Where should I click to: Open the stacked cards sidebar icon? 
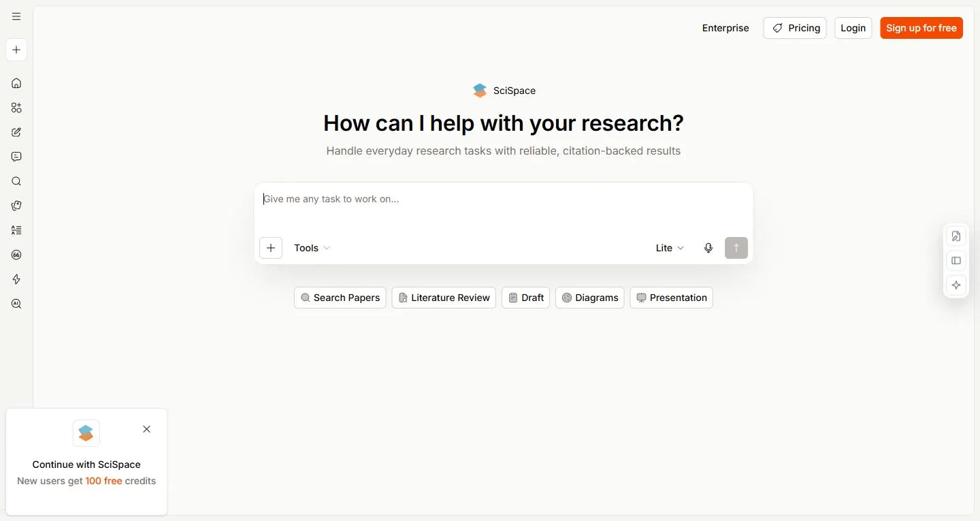point(16,206)
